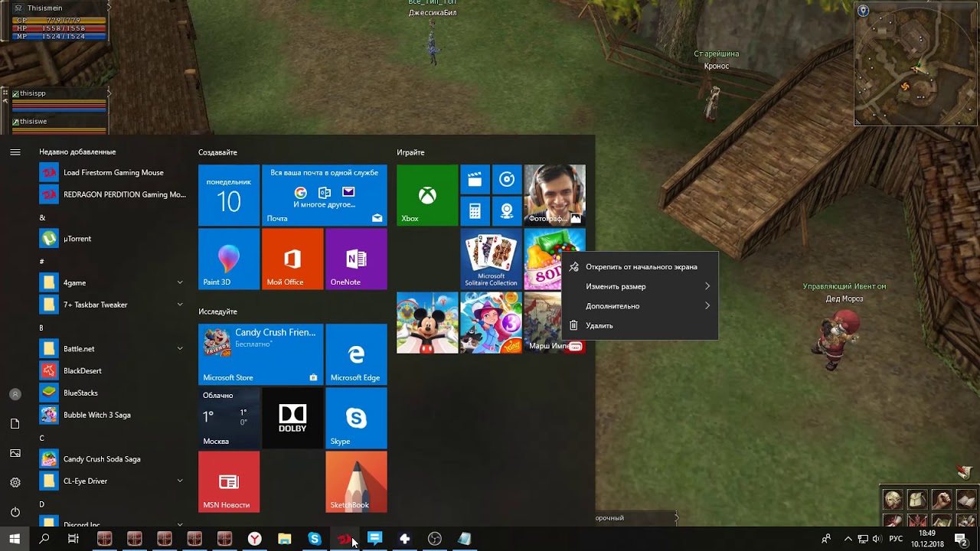
Task: Click the game minimap
Action: point(916,63)
